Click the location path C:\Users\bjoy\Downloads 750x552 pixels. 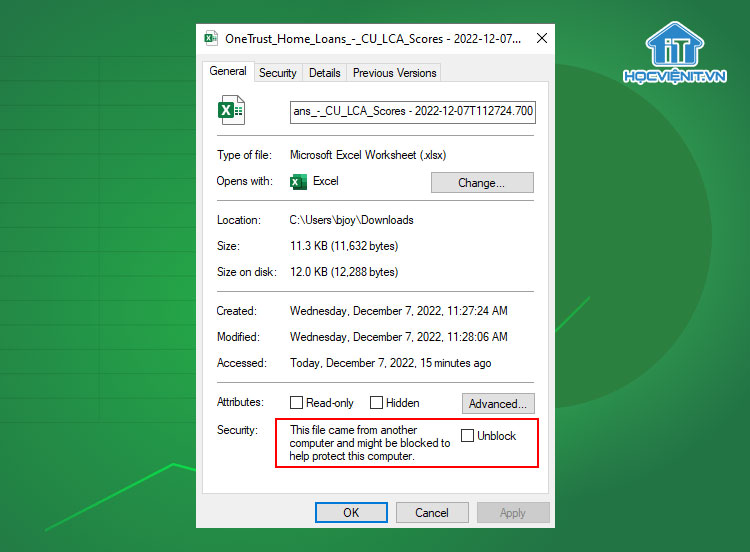352,220
